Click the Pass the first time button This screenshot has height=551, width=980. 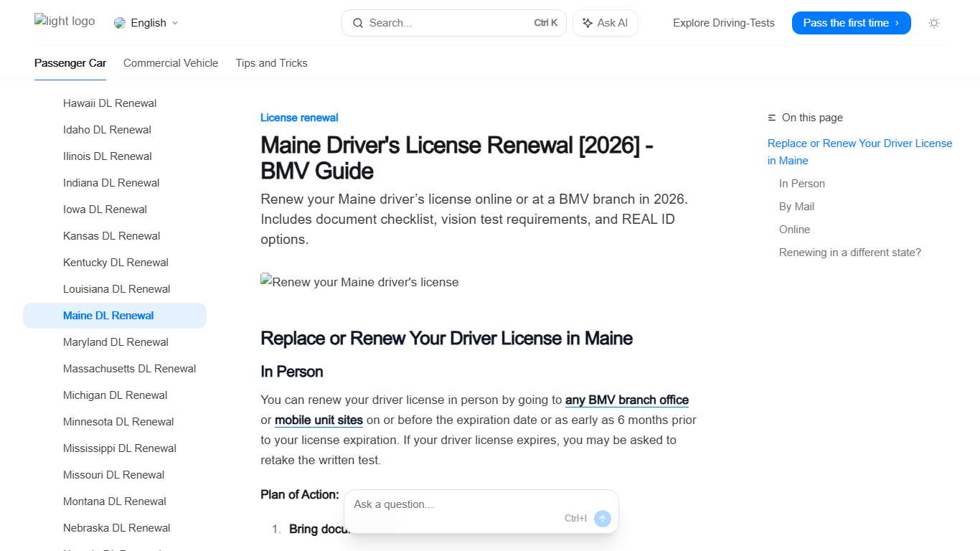click(851, 23)
